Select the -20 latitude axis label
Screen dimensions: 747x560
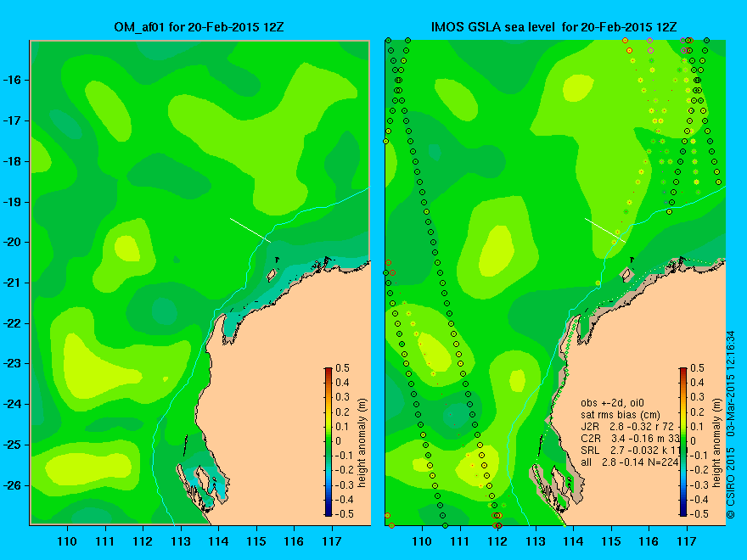(11, 243)
